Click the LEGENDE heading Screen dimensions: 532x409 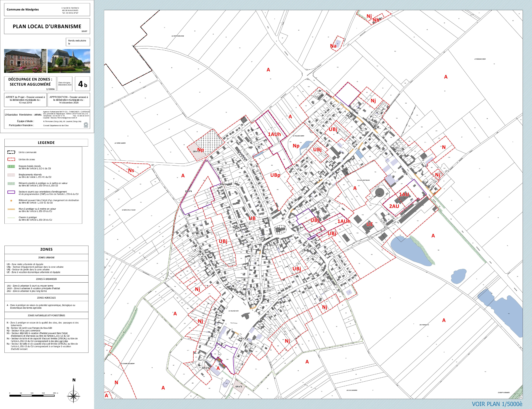46,143
